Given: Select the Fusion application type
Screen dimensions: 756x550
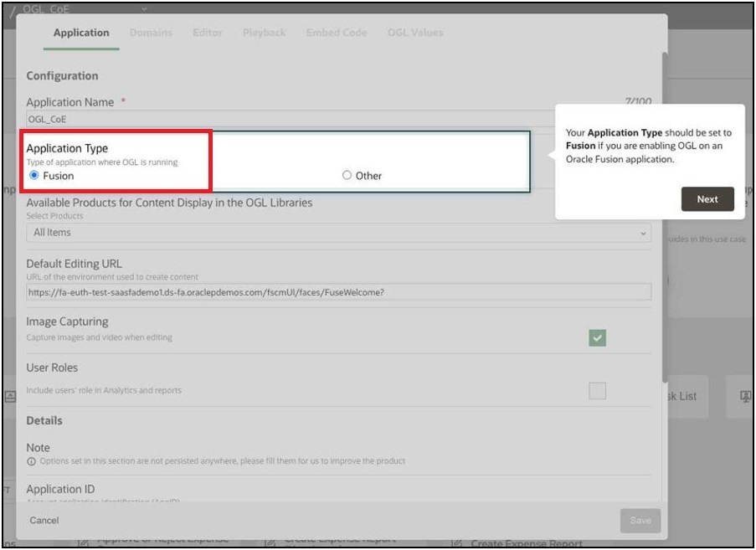Looking at the screenshot, I should coord(34,175).
